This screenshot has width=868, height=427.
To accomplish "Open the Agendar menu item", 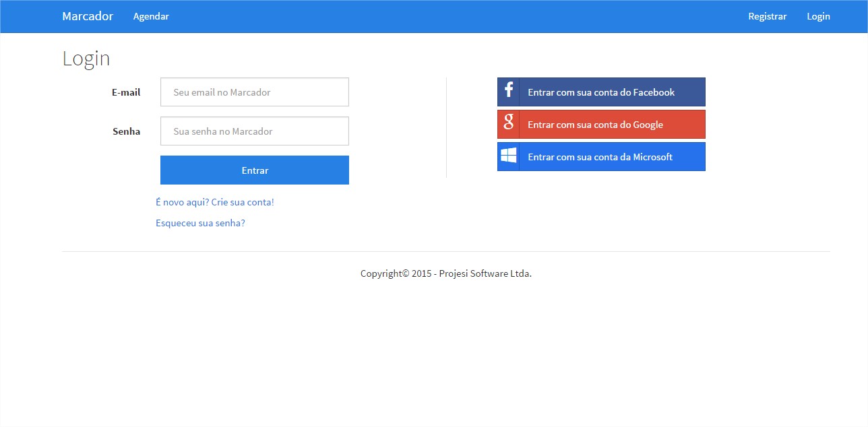I will pyautogui.click(x=151, y=16).
